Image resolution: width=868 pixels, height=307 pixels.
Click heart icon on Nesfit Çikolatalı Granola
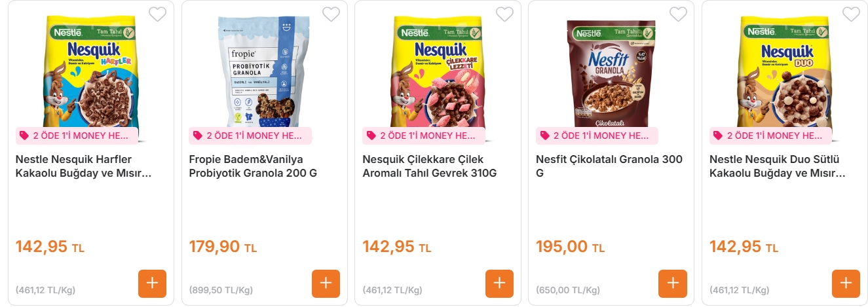click(x=678, y=14)
